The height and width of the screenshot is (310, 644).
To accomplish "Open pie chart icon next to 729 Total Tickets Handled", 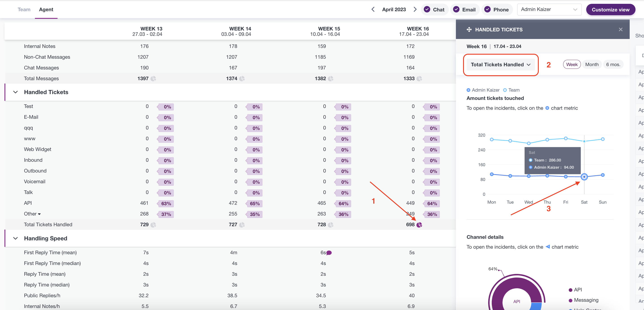I will pos(153,225).
